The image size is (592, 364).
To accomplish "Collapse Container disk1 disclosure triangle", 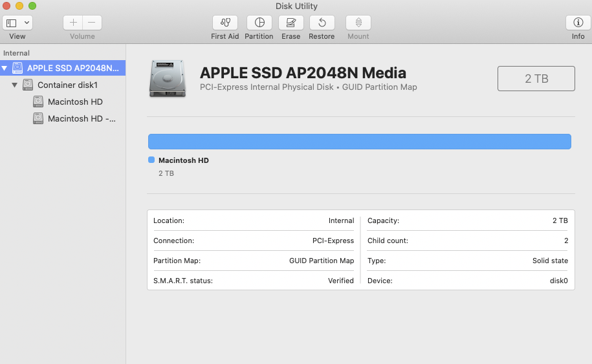I will 15,85.
